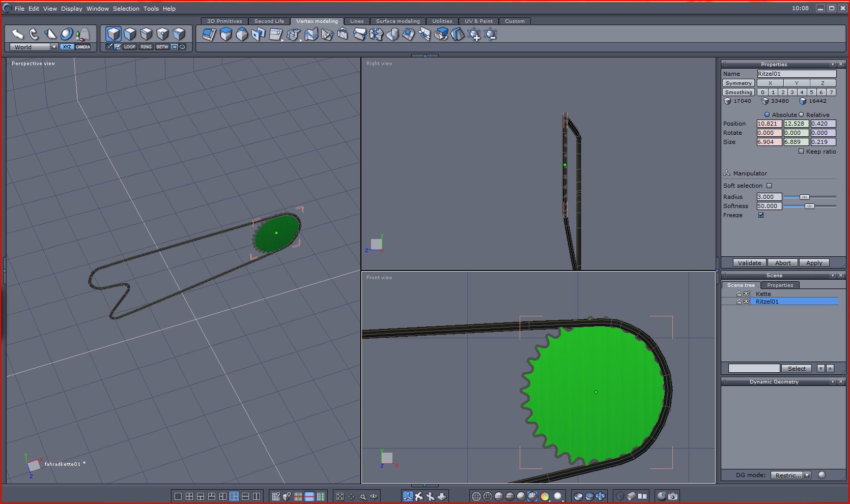Open the Custom tab
Image resolution: width=850 pixels, height=504 pixels.
(515, 21)
